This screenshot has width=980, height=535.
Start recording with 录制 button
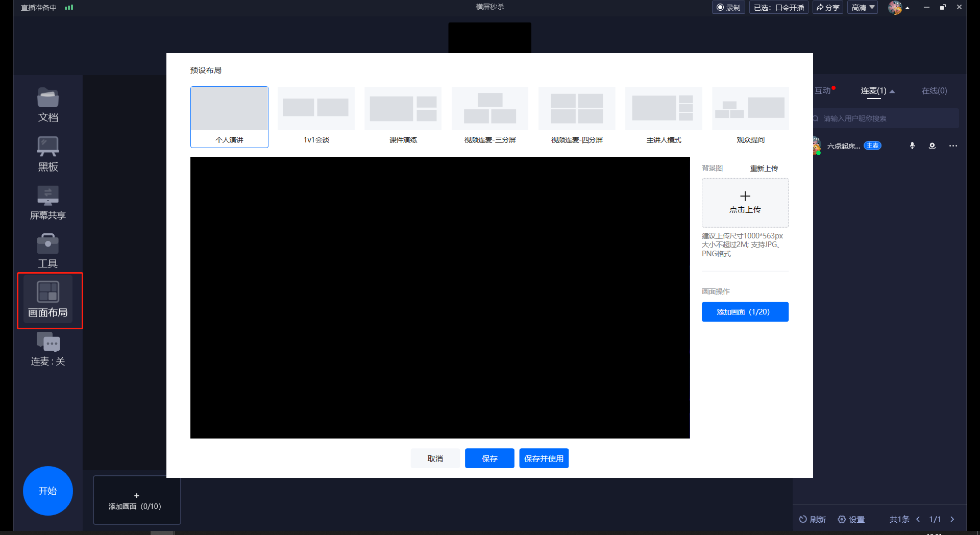tap(729, 8)
